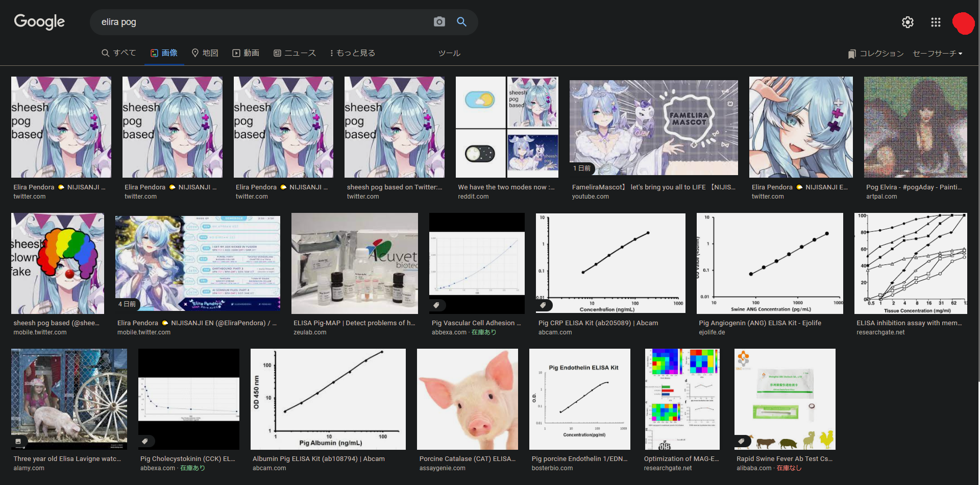Click 'Porcine Catalase (CAT) ELISA' caption
The image size is (980, 485).
point(468,459)
